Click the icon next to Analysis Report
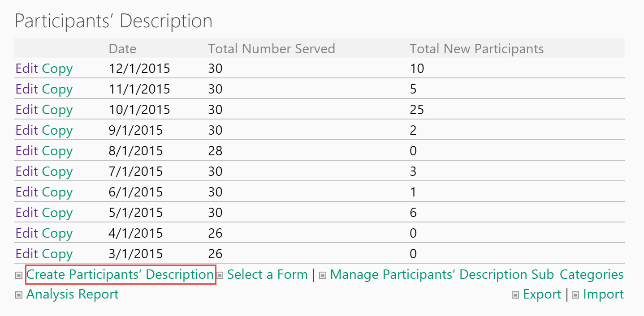644x316 pixels. (x=19, y=295)
